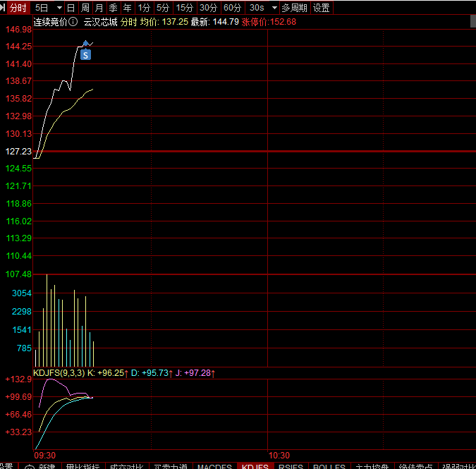Click the 连续竞价 status text
476x469 pixels.
tap(50, 22)
